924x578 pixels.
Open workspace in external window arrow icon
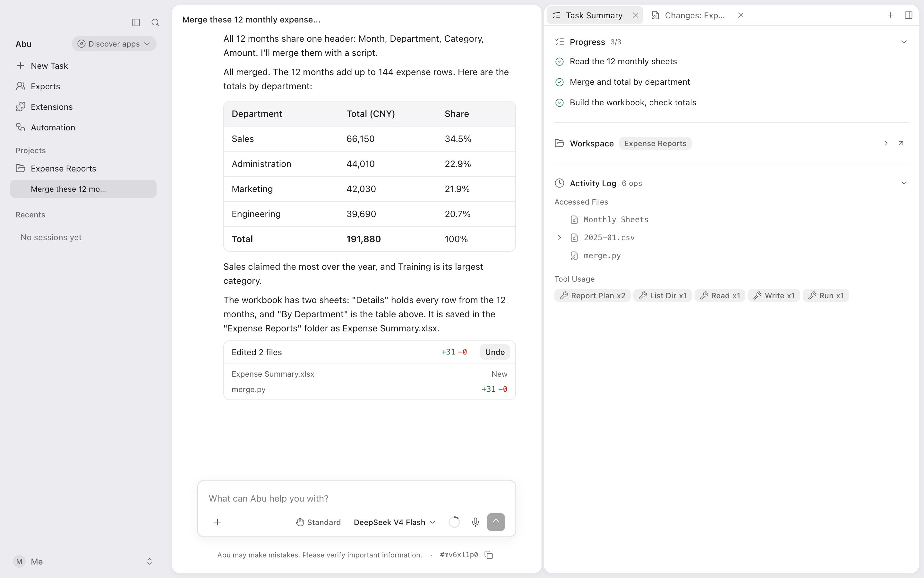click(x=901, y=143)
